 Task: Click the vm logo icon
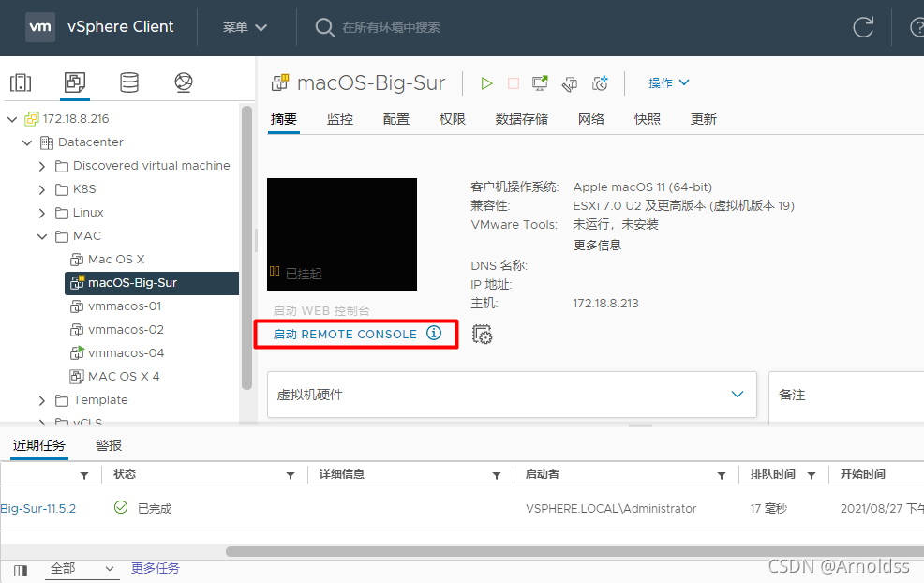(40, 26)
